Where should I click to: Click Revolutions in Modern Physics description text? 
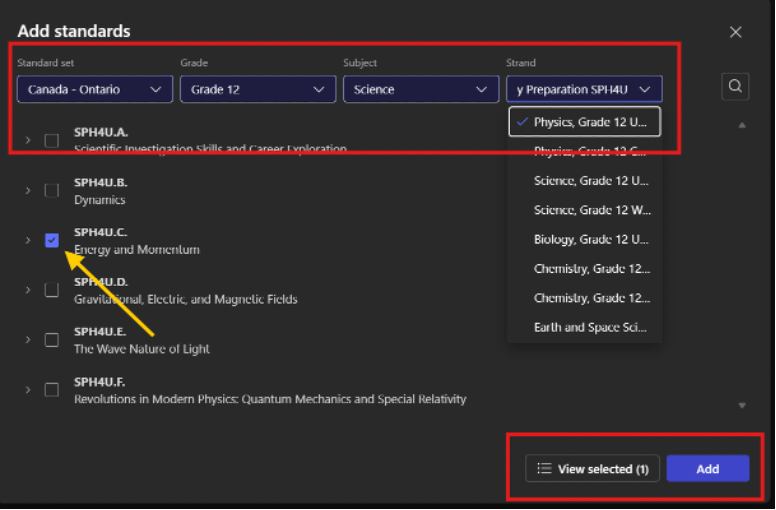(270, 399)
